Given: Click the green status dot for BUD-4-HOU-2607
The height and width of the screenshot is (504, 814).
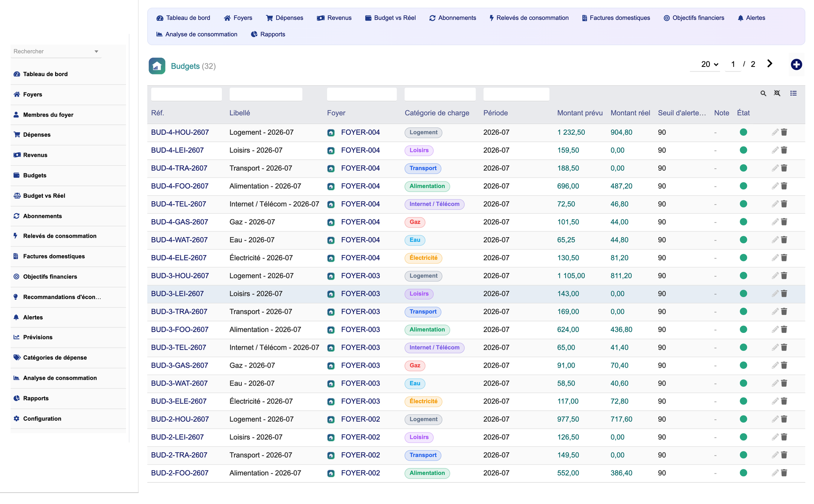Looking at the screenshot, I should [x=743, y=132].
